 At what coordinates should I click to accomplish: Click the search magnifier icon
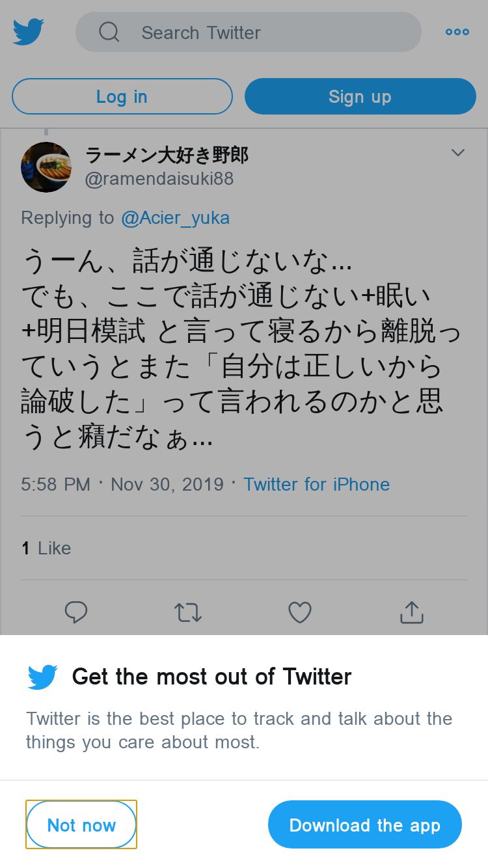click(x=109, y=32)
